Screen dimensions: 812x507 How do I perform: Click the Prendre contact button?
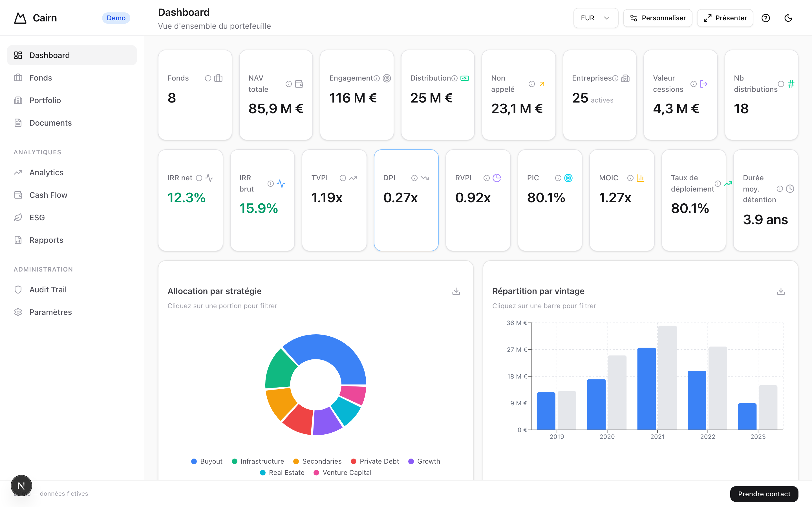[764, 493]
